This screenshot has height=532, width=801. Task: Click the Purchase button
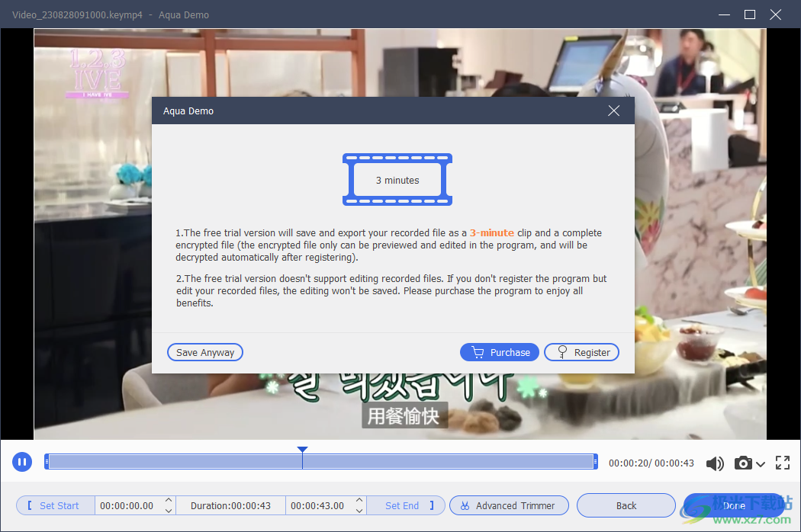500,352
